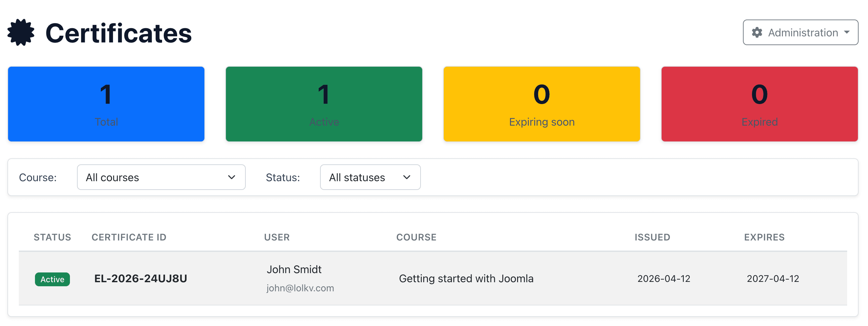Select the red Expired card
868x326 pixels.
click(x=759, y=104)
